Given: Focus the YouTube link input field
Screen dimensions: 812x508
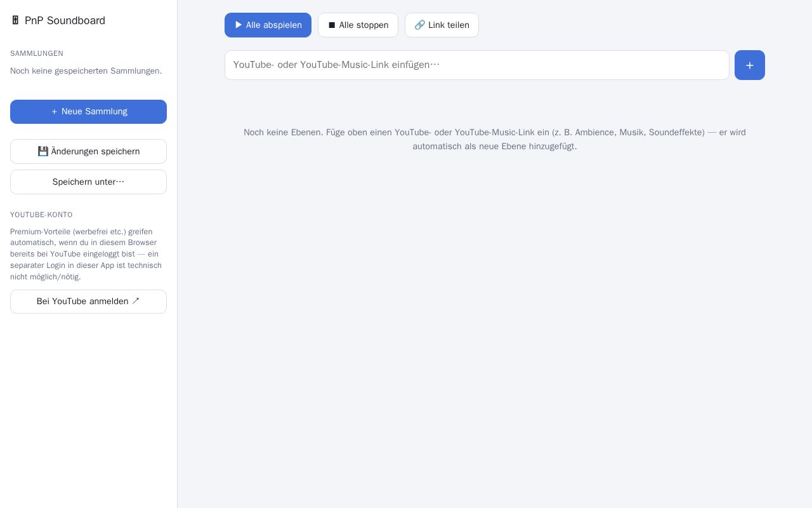Looking at the screenshot, I should tap(477, 65).
